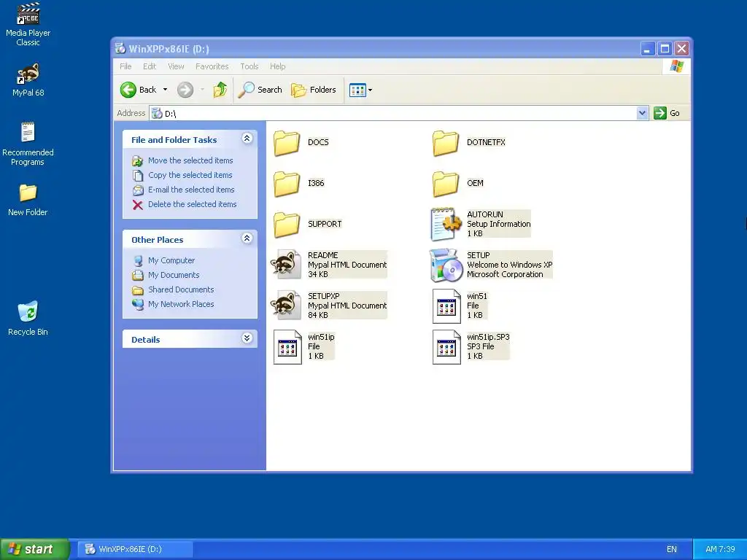
Task: Click the Move the selected items icon
Action: point(138,161)
